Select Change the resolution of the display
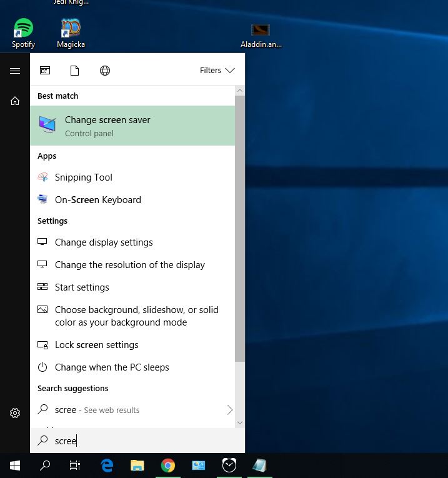 [x=129, y=265]
